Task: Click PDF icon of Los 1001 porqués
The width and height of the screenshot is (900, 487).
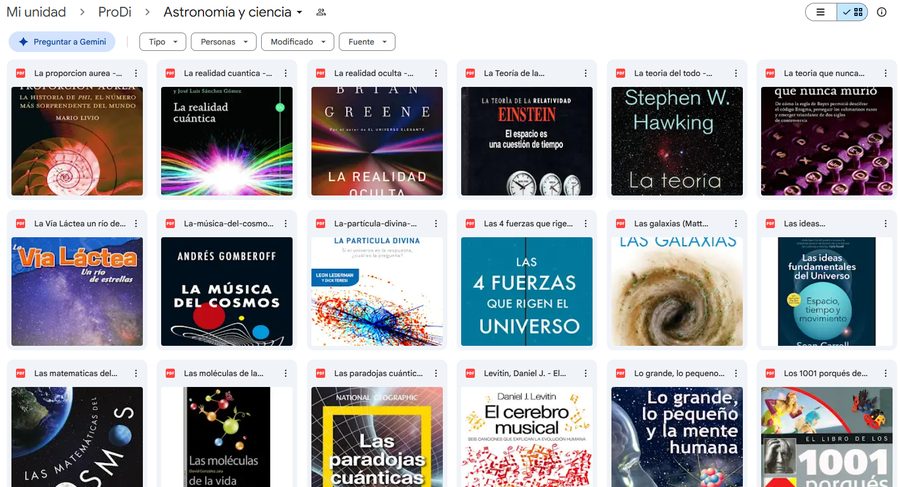Action: click(x=770, y=373)
